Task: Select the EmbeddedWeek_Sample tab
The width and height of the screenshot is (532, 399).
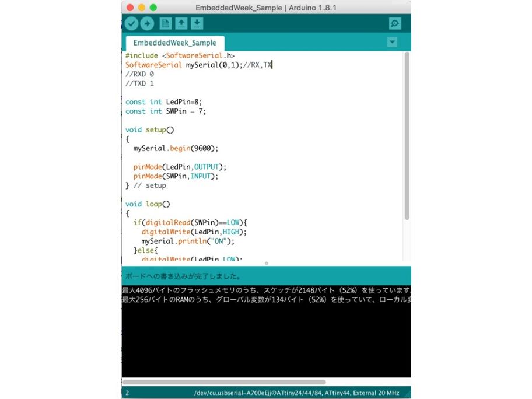Action: tap(175, 43)
